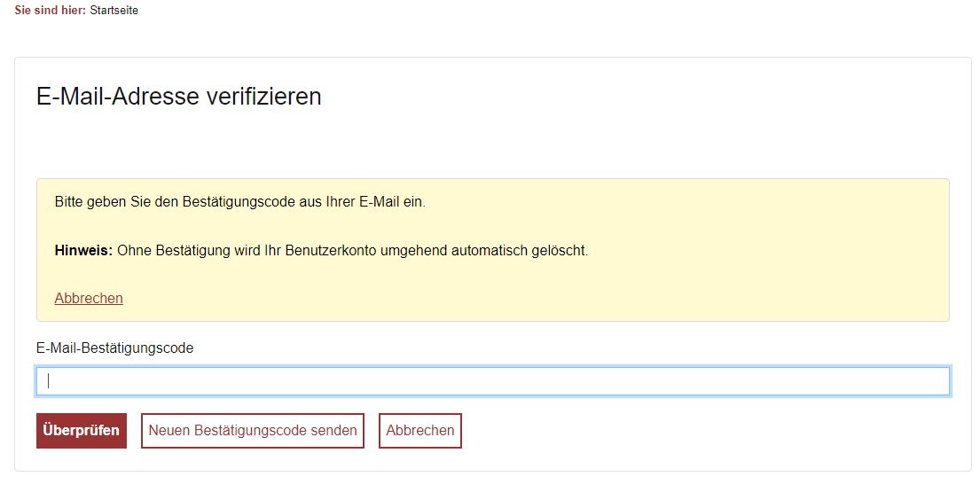Focus the E-Mail-Bestätigungscode input field

click(x=493, y=381)
